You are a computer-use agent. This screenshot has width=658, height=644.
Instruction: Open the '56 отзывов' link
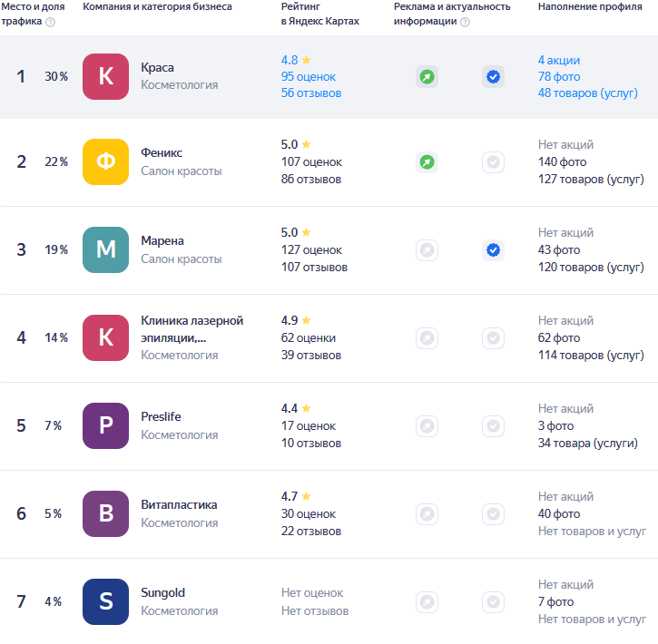(x=311, y=93)
